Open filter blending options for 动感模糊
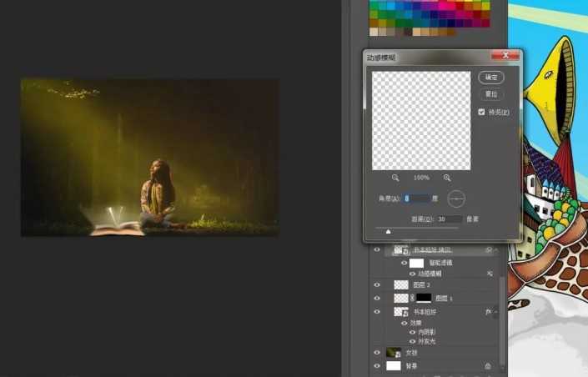Viewport: 588px width, 377px height. click(x=490, y=274)
